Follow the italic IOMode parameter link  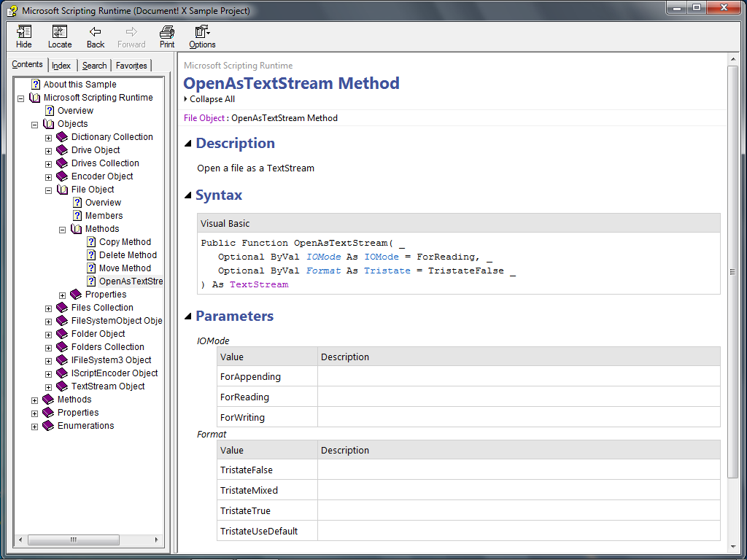click(x=323, y=257)
